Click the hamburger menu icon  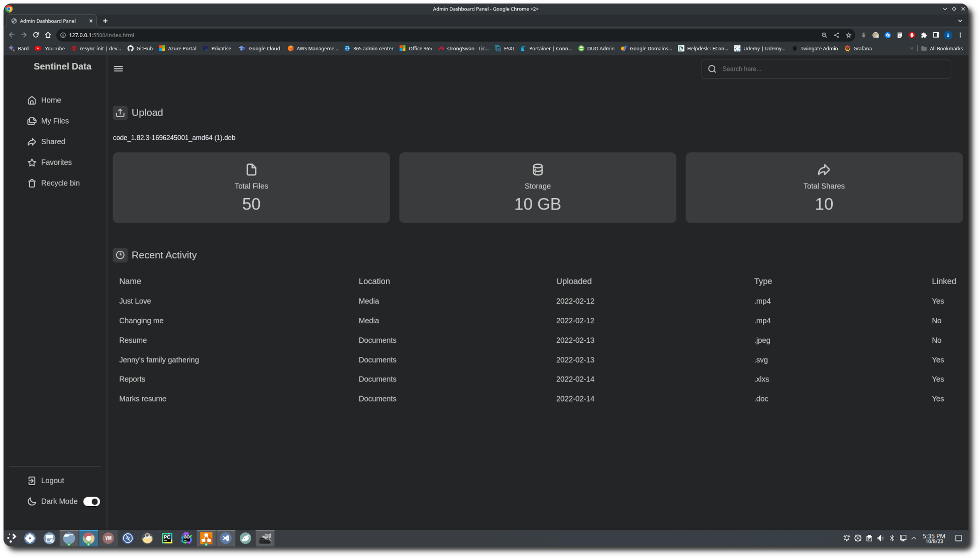coord(118,69)
